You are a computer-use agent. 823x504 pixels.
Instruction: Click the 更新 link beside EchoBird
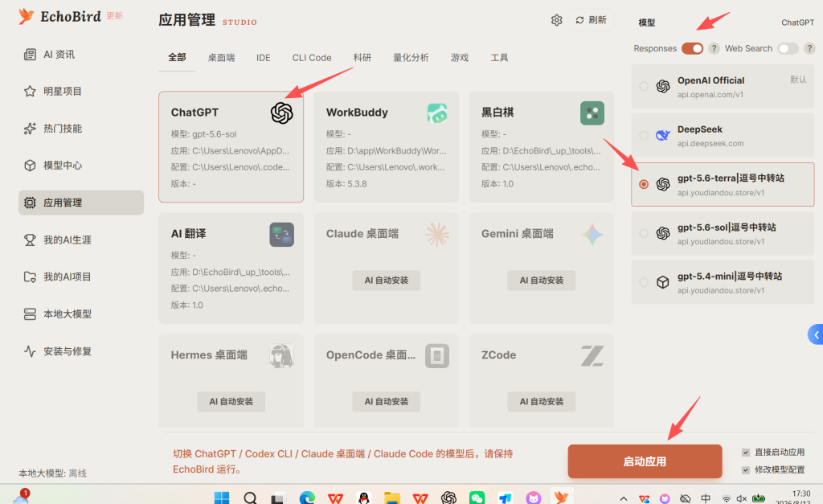[114, 16]
